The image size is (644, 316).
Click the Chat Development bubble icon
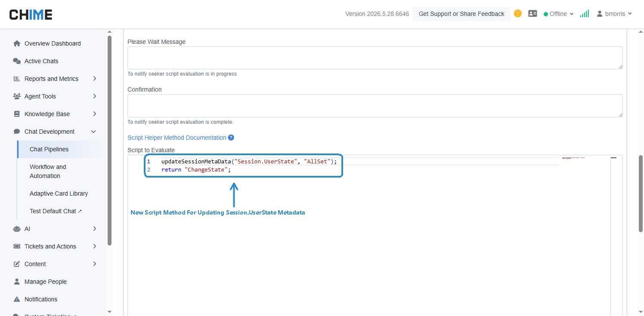click(x=17, y=132)
